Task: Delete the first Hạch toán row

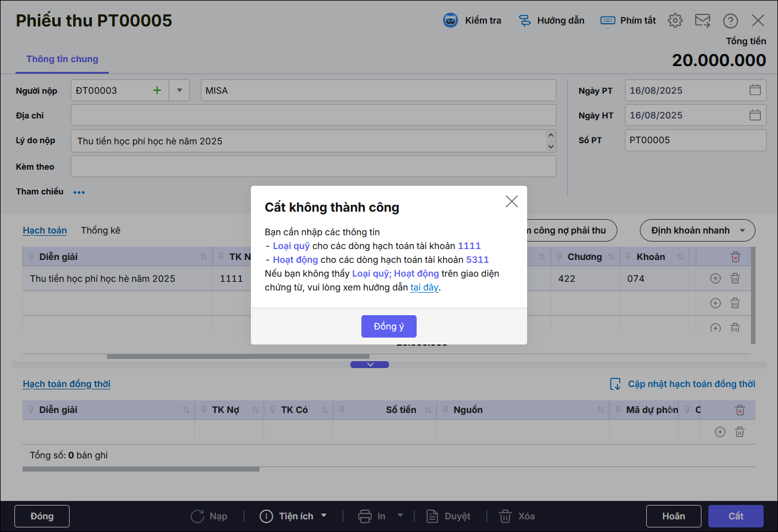Action: pos(735,278)
